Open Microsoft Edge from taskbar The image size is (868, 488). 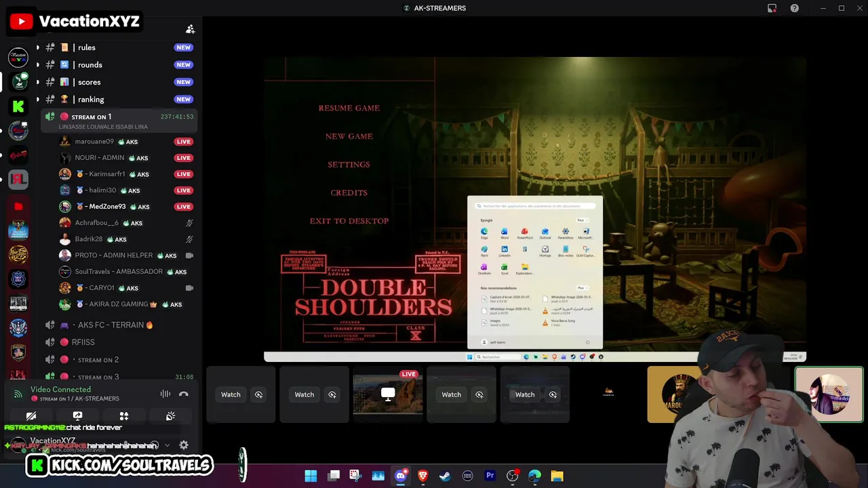pyautogui.click(x=534, y=476)
